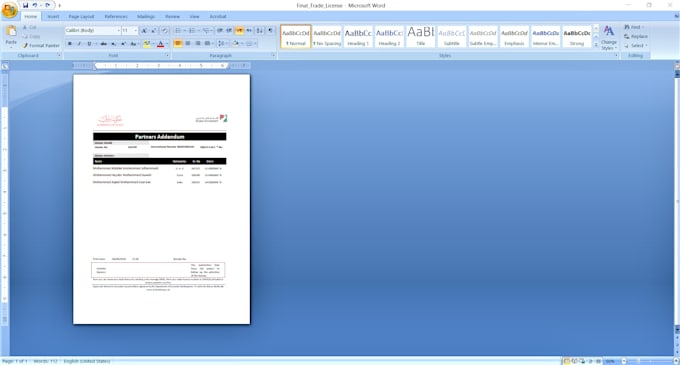This screenshot has width=680, height=365.
Task: Apply the Normal style
Action: pos(296,36)
